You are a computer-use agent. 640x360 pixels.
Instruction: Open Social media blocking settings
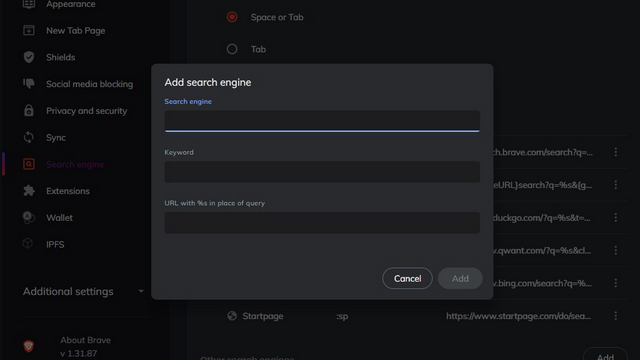pos(89,84)
